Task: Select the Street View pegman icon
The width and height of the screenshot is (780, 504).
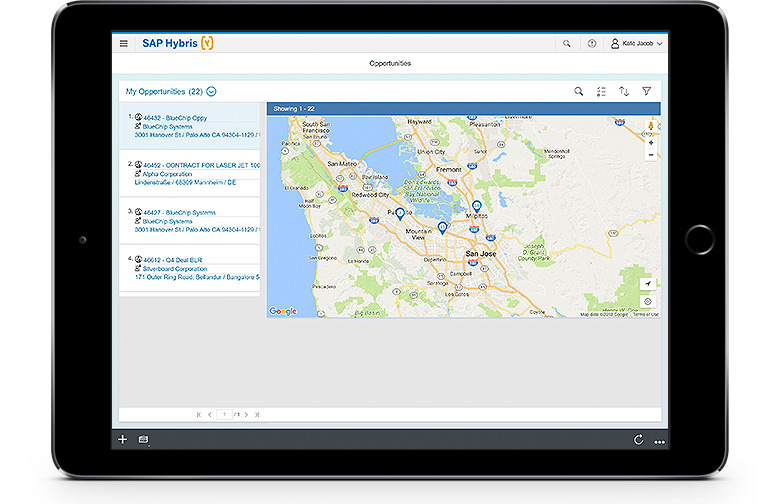Action: (651, 126)
